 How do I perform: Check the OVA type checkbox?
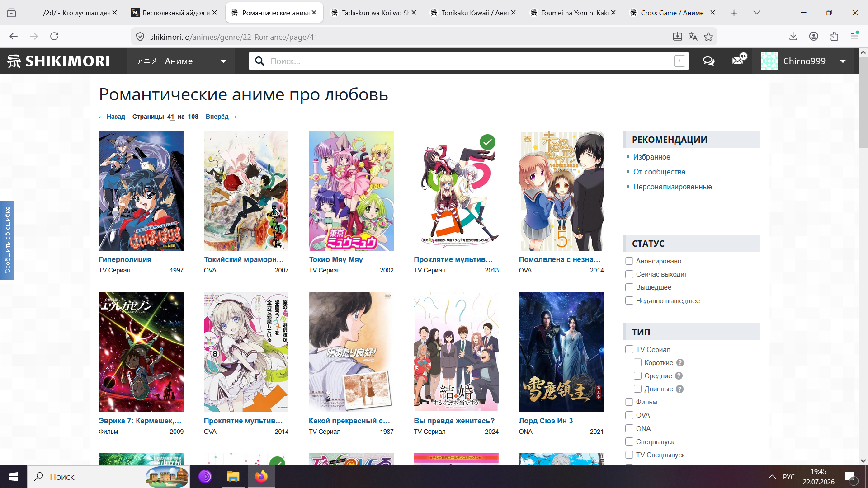pos(629,415)
